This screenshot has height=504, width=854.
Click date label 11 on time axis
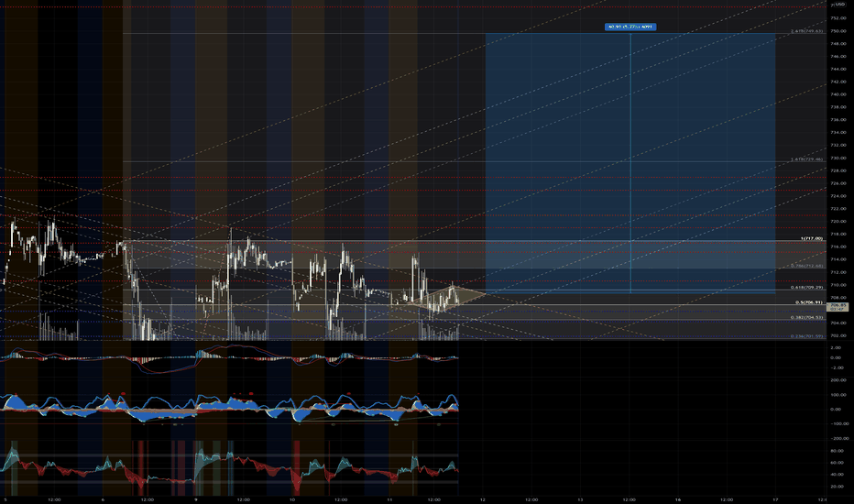(389, 499)
